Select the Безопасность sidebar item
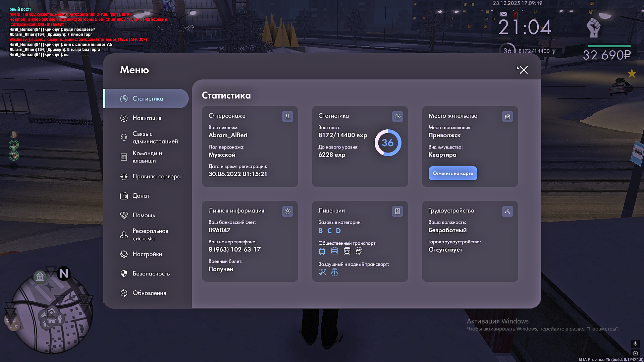 click(x=151, y=274)
